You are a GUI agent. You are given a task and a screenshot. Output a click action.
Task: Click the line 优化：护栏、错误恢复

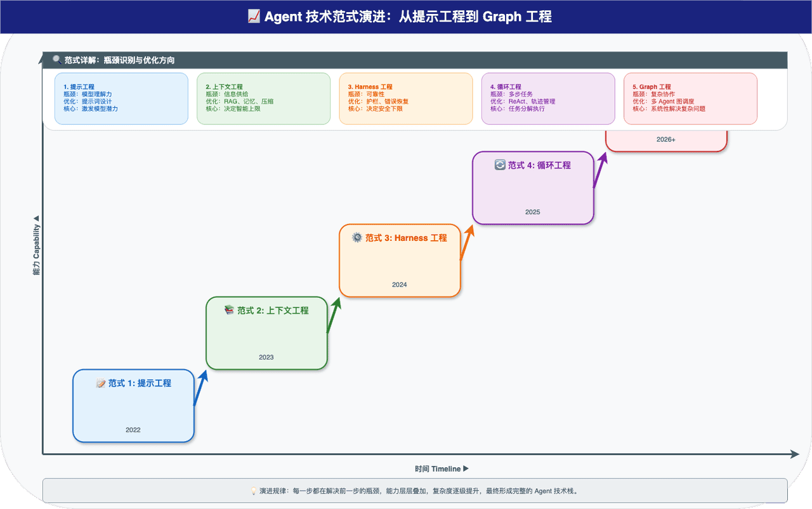pos(378,101)
